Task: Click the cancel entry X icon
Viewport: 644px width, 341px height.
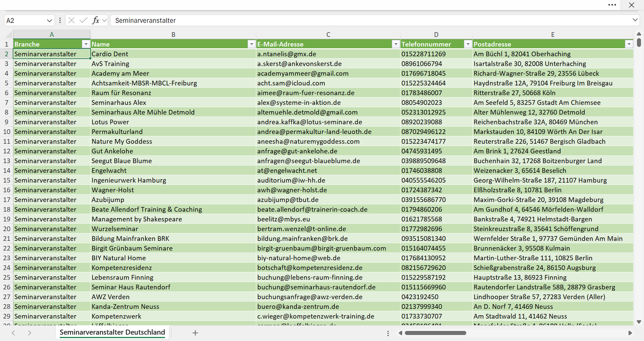Action: 72,20
